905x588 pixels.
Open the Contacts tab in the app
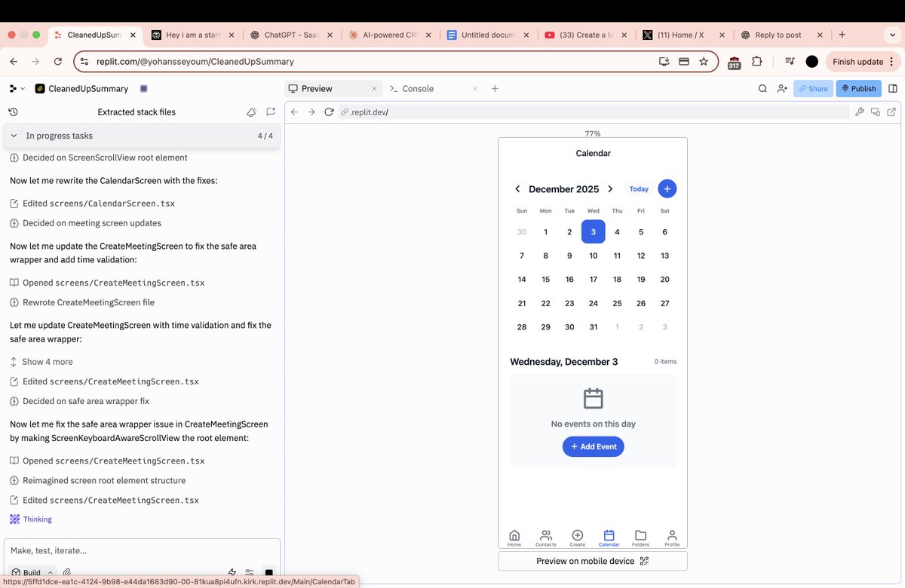click(x=546, y=537)
